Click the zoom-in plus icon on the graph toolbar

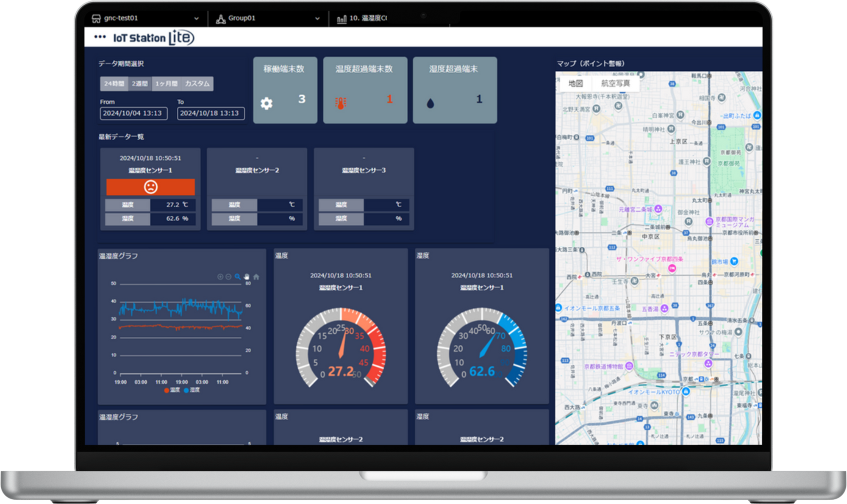point(220,277)
